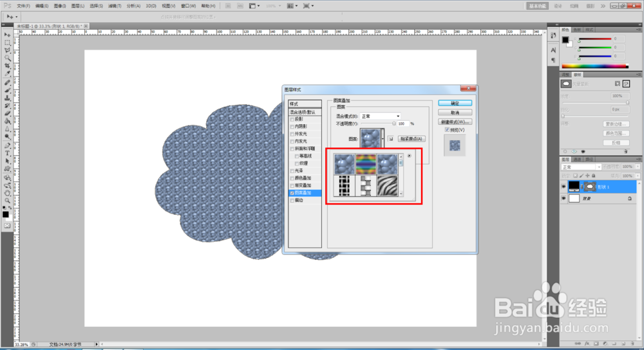The height and width of the screenshot is (350, 644).
Task: Hide the 背景 layer eye icon
Action: pos(563,199)
